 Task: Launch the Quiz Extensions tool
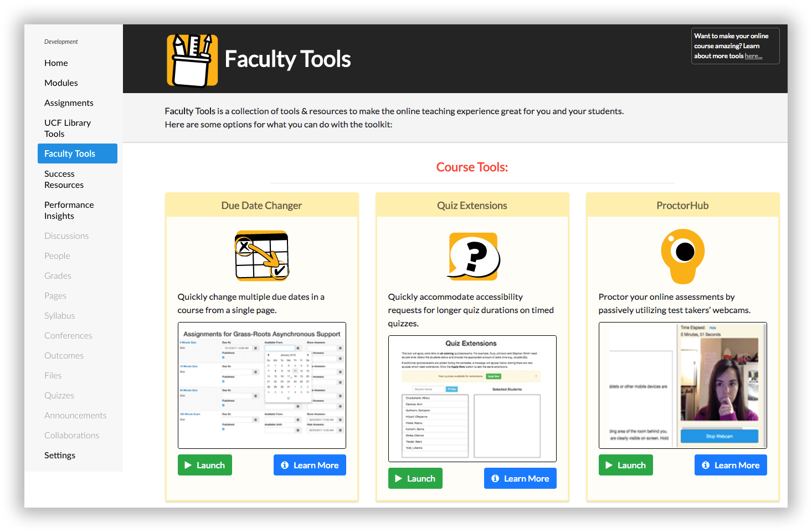coord(415,479)
